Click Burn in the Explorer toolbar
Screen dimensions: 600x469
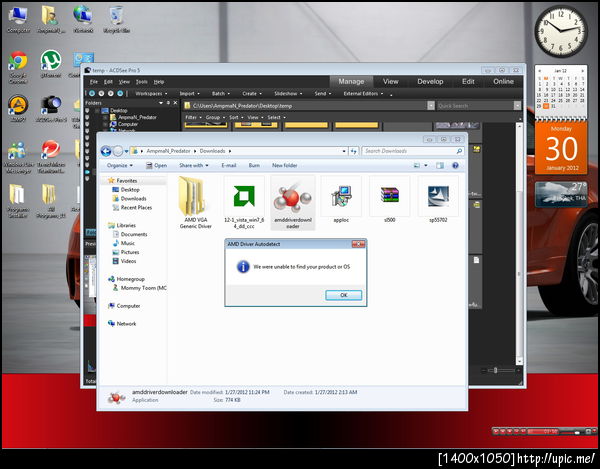pyautogui.click(x=254, y=166)
